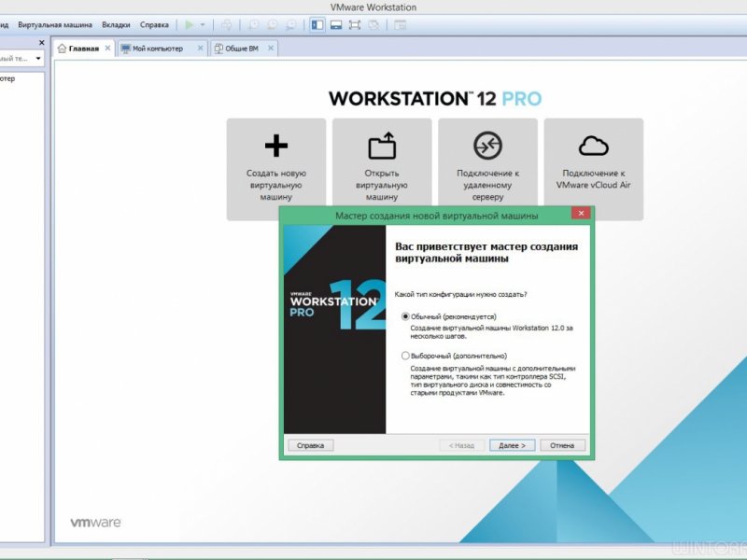
Task: Toggle the thumbnail bar view icon
Action: pyautogui.click(x=336, y=25)
